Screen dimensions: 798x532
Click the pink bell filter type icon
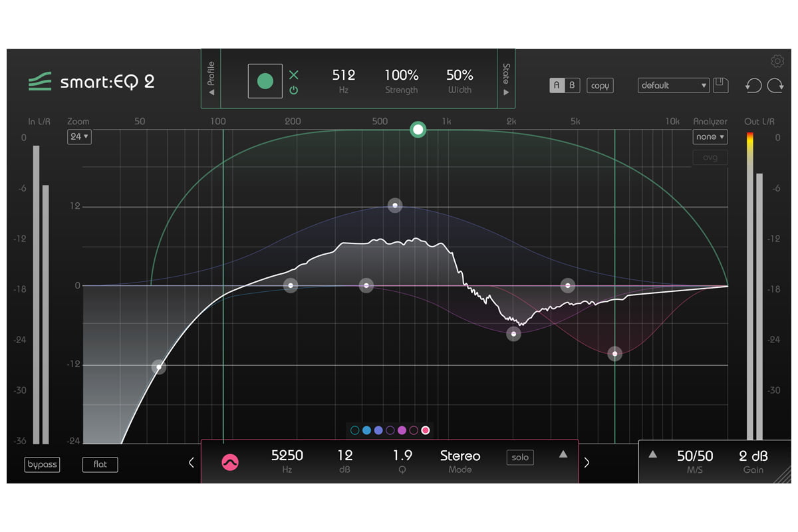point(230,461)
